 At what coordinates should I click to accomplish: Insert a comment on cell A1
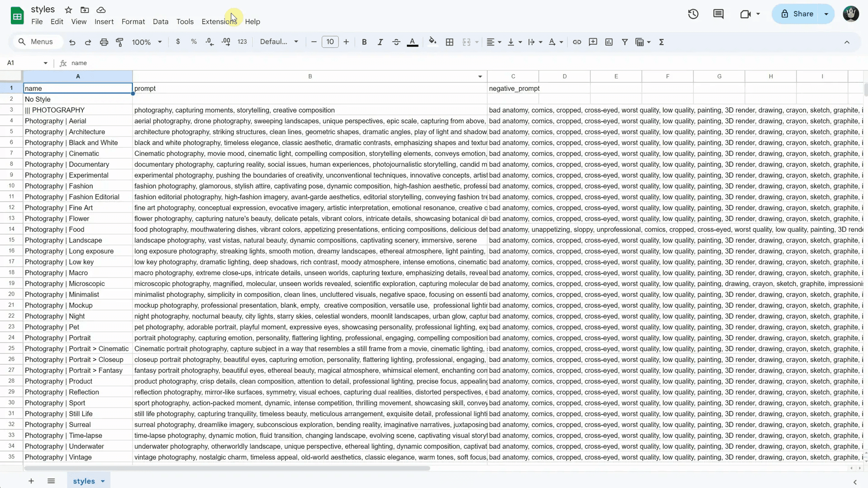pos(593,42)
